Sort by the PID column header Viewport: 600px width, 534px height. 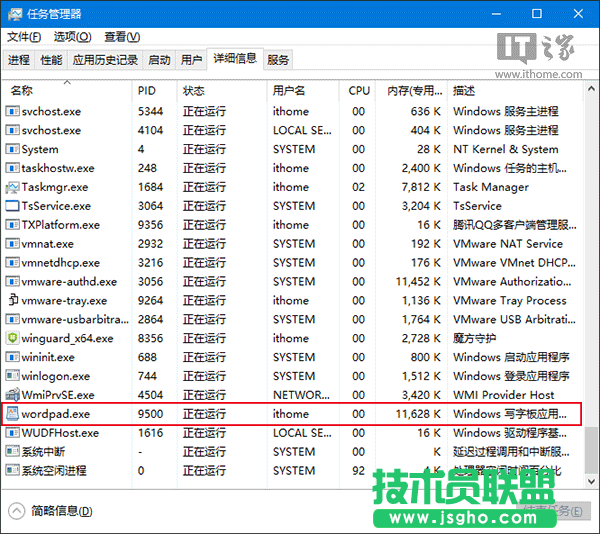pos(154,91)
